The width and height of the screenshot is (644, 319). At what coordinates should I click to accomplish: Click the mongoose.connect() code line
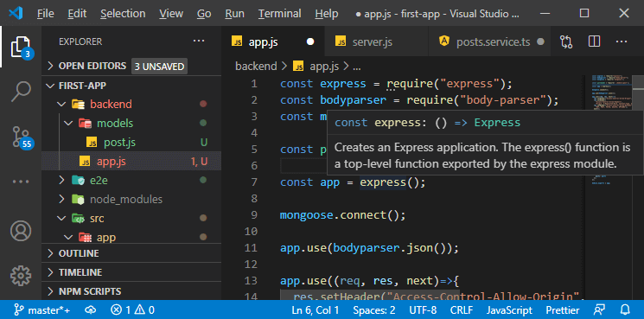(342, 215)
